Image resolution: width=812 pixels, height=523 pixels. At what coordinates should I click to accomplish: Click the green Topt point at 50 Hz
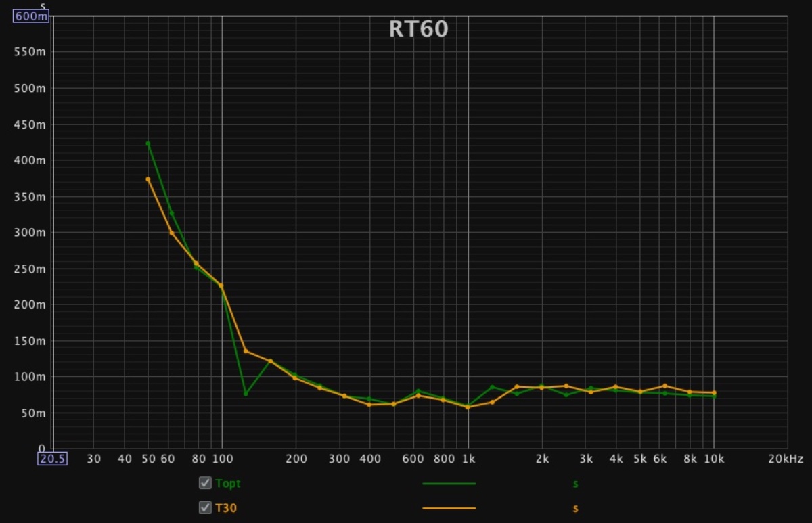pyautogui.click(x=148, y=143)
